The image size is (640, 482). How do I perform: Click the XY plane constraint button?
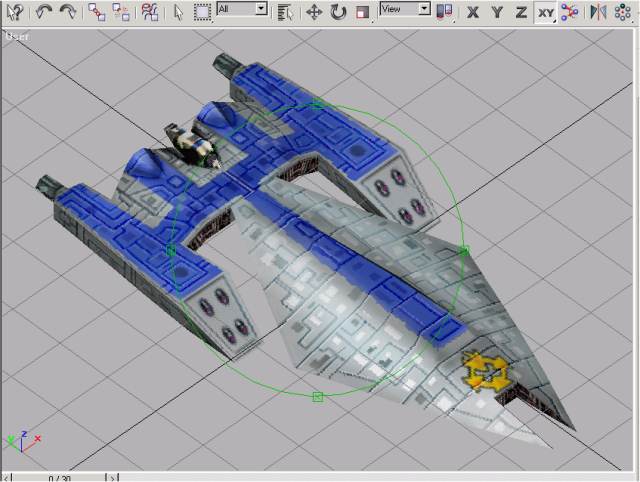(x=545, y=12)
